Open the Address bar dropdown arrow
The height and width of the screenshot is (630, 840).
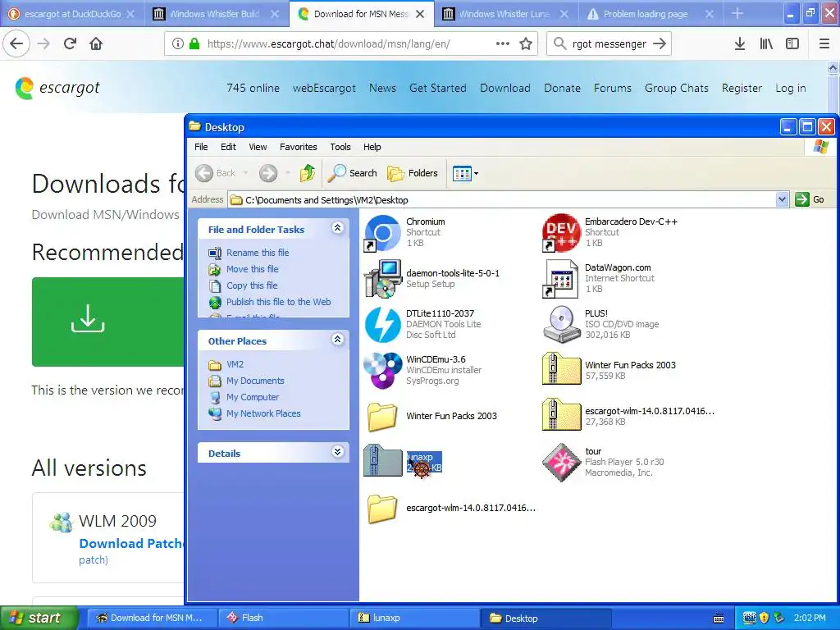(782, 200)
